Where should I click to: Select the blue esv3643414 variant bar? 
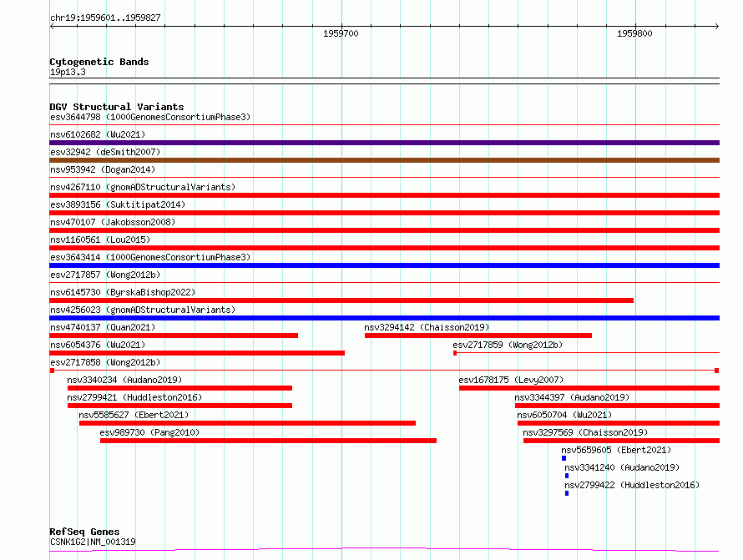[x=384, y=265]
